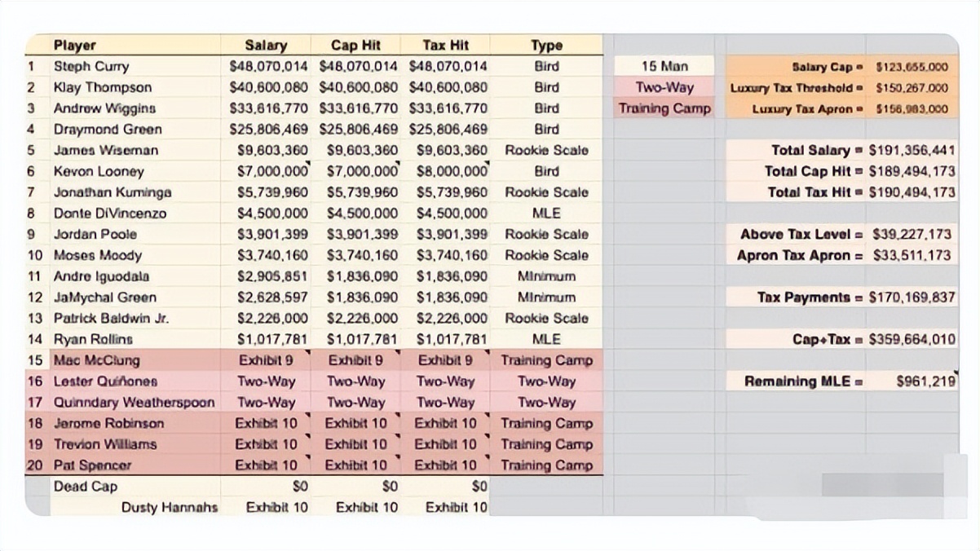Select the Total Salary amount cell
Screen dimensions: 980x551
912,150
